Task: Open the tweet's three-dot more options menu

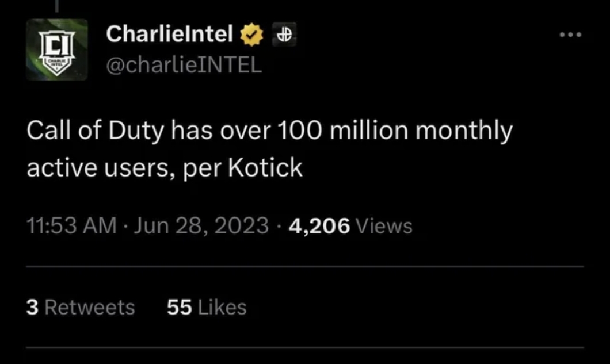Action: click(570, 35)
